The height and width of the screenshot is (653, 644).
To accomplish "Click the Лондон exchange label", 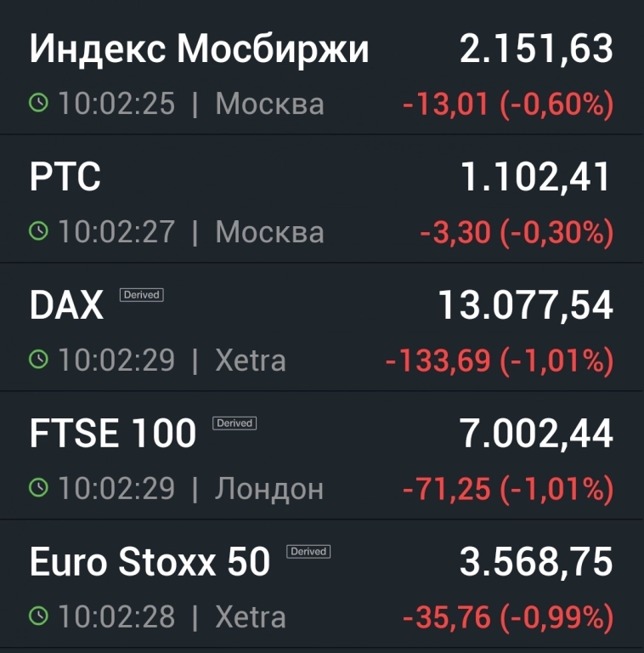I will pos(269,489).
